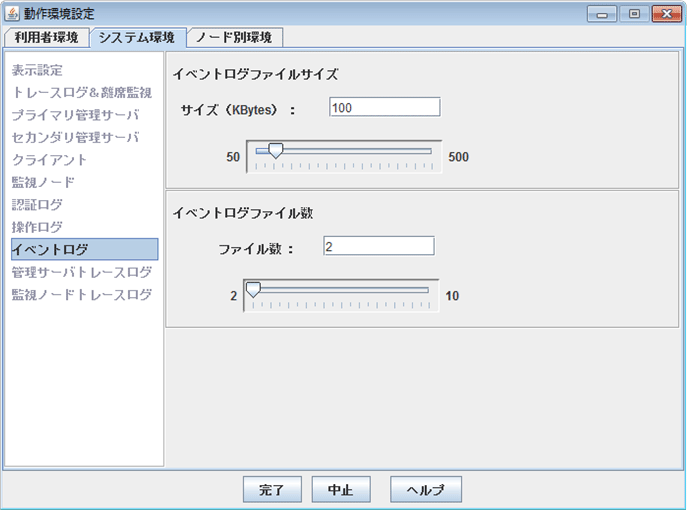Viewport: 687px width, 510px height.
Task: Open help with the ヘルプ button
Action: point(426,490)
